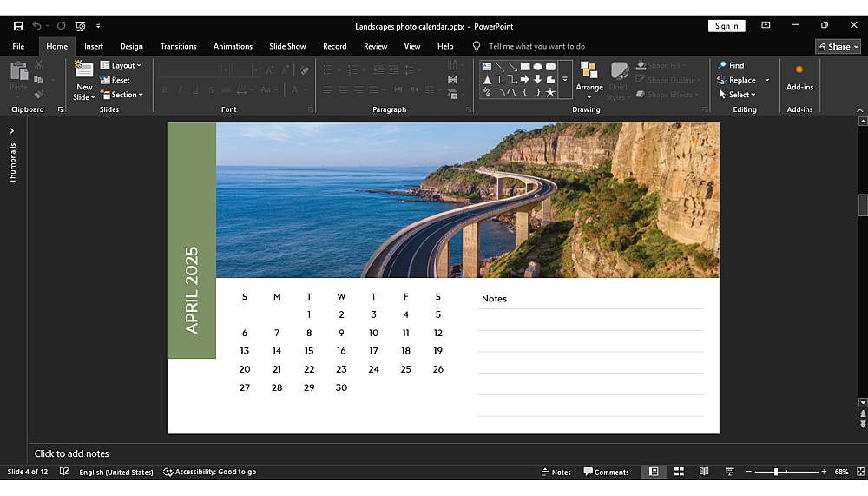Open the File tab

click(x=18, y=47)
